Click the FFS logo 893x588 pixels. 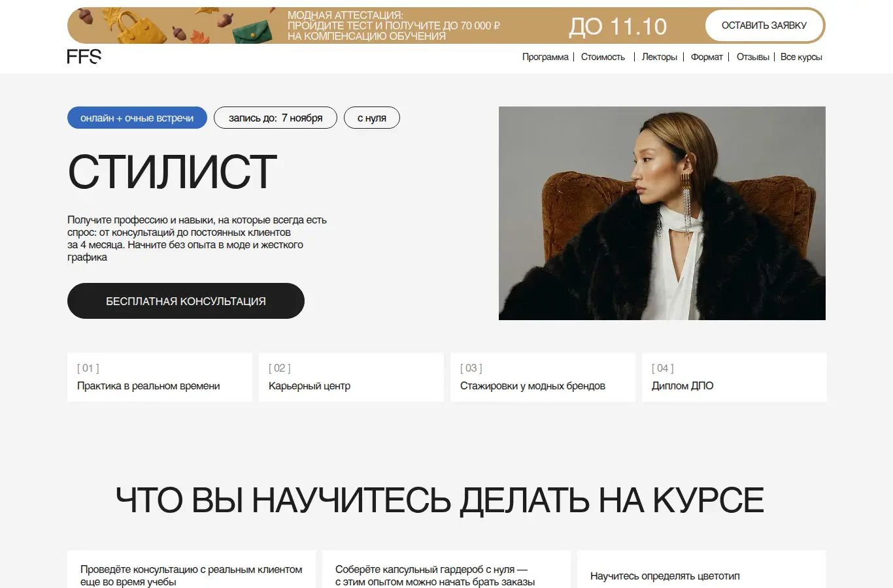(x=84, y=57)
